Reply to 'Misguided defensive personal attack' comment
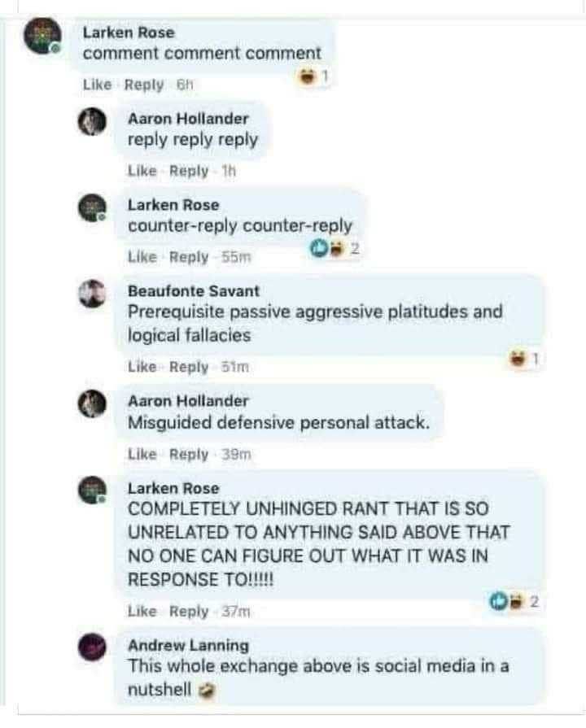The width and height of the screenshot is (586, 728). [189, 454]
